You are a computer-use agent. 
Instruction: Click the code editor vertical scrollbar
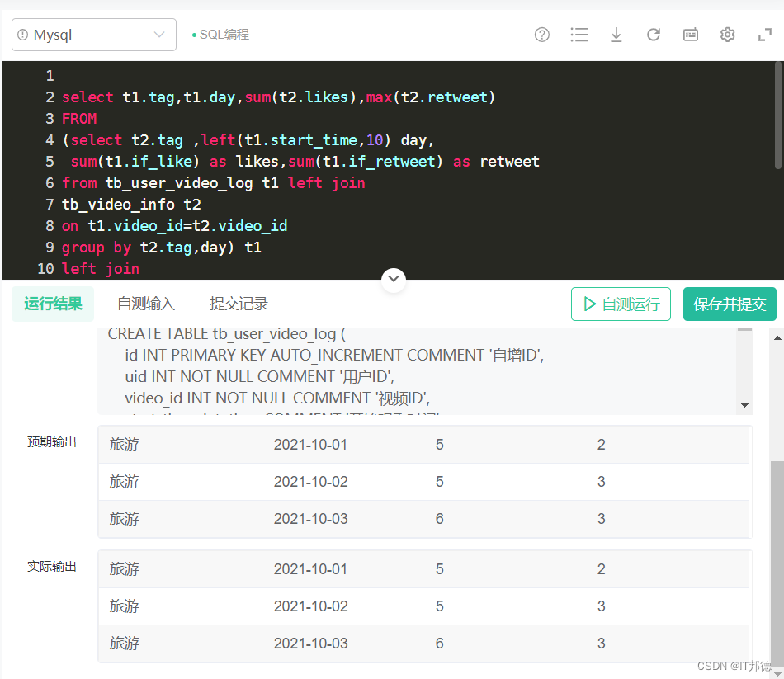coord(778,116)
